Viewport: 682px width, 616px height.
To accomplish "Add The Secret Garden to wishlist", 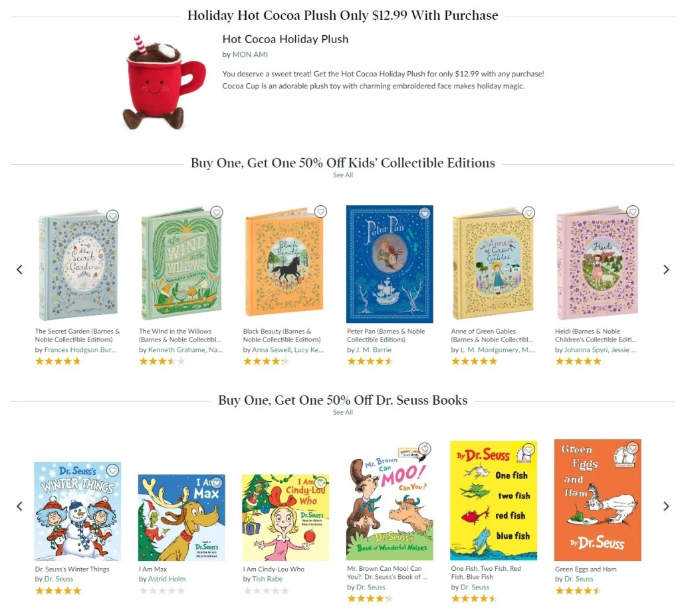I will 112,216.
